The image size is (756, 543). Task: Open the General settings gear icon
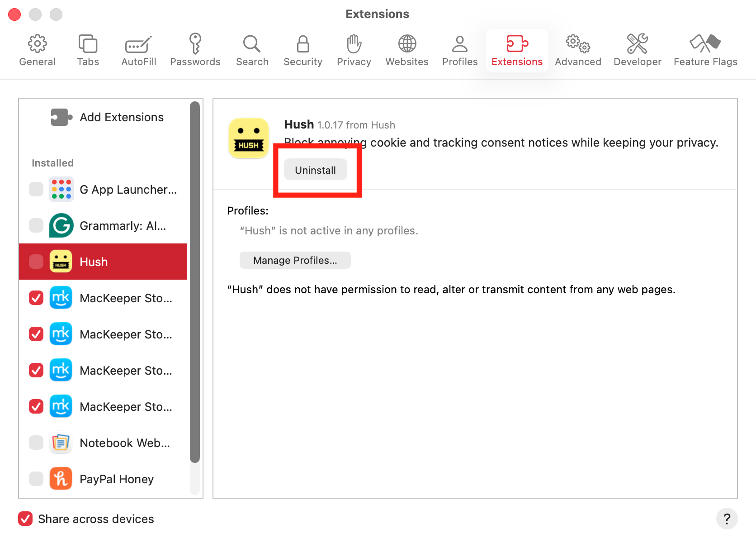37,44
